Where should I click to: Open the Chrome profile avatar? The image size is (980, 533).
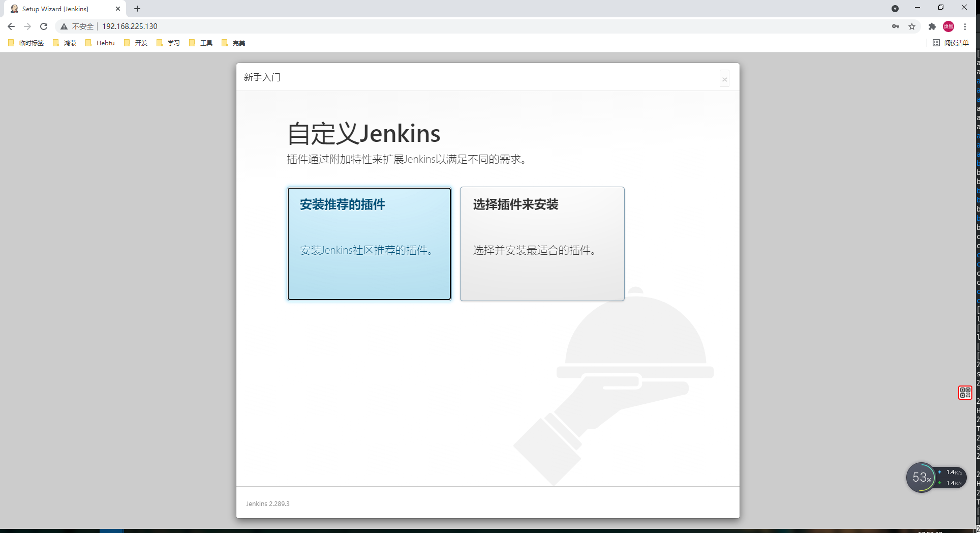tap(948, 26)
